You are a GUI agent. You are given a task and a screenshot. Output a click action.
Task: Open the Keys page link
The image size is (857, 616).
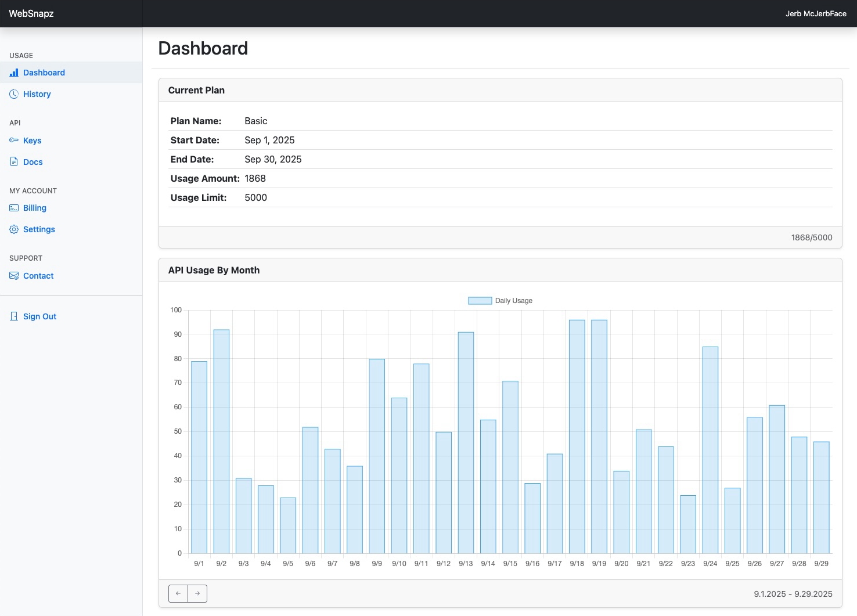click(32, 140)
